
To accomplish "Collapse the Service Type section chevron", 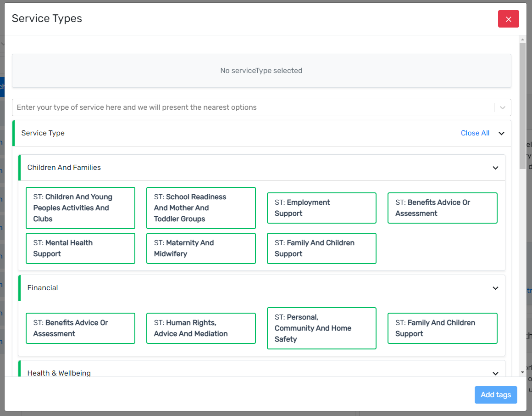I will click(x=501, y=134).
